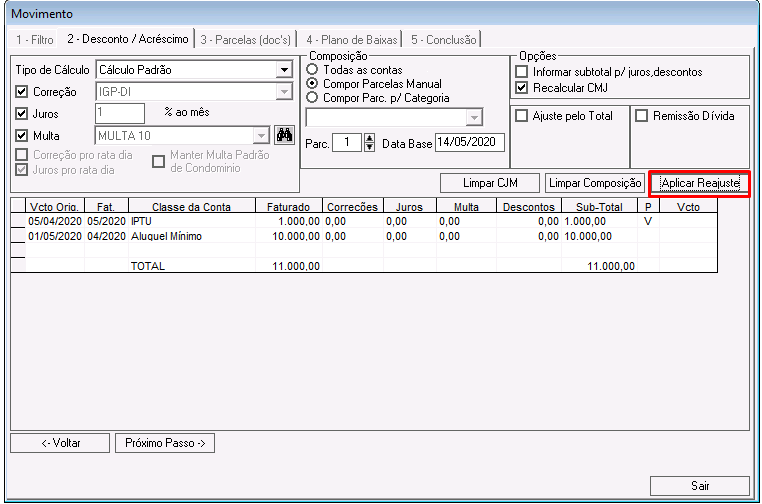Open the 3 - Parcelas (doc's) tab
The width and height of the screenshot is (762, 504).
point(245,40)
